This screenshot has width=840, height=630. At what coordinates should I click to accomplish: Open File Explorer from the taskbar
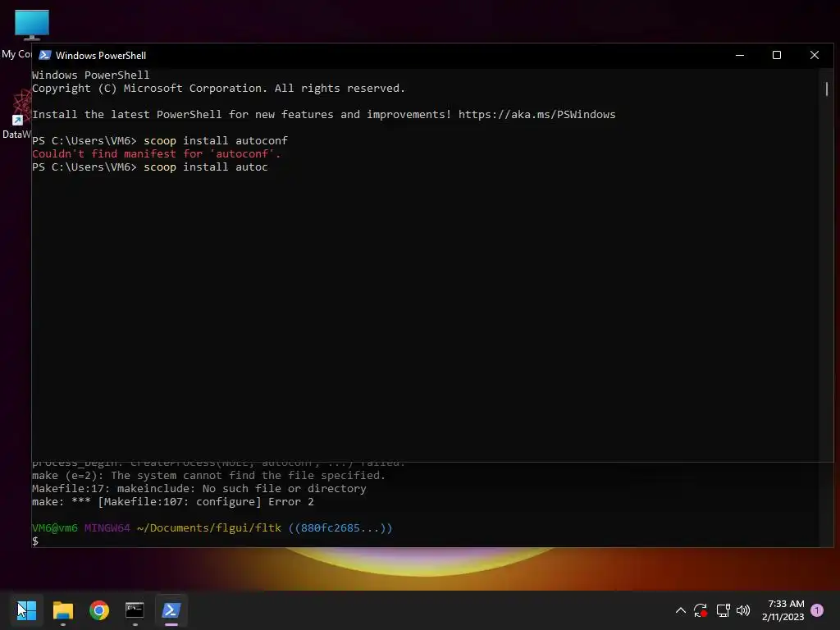click(62, 610)
